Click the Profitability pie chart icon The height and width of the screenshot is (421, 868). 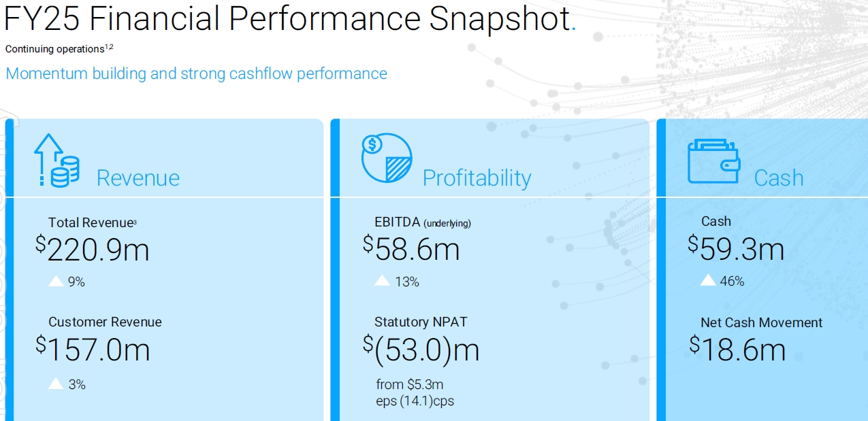pyautogui.click(x=387, y=158)
